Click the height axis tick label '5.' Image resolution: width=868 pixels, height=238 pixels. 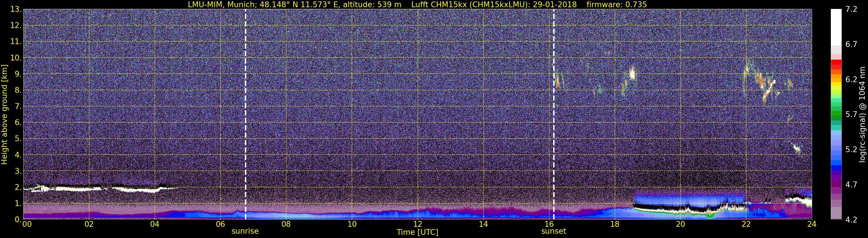[18, 139]
